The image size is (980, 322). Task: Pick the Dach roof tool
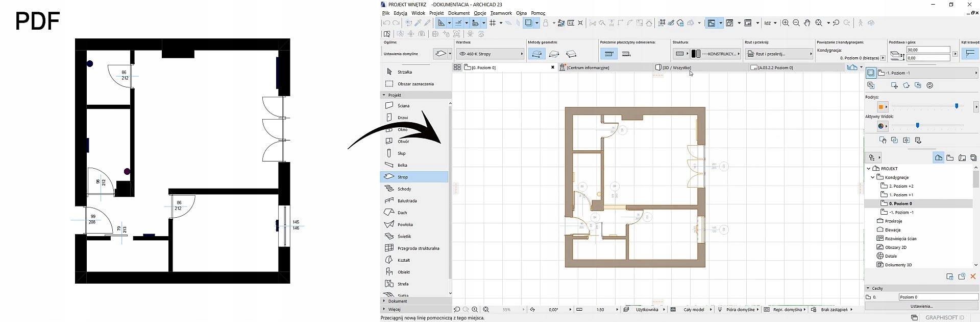point(402,213)
